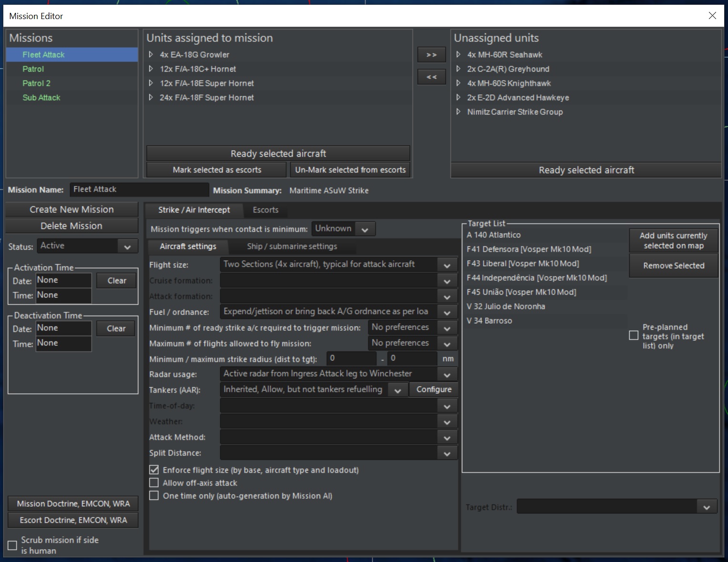Click the << assign units button

431,77
